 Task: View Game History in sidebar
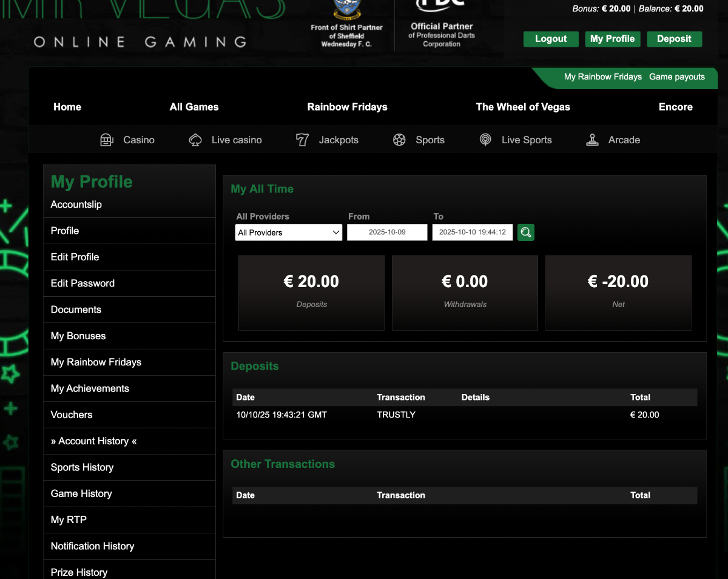[x=81, y=494]
